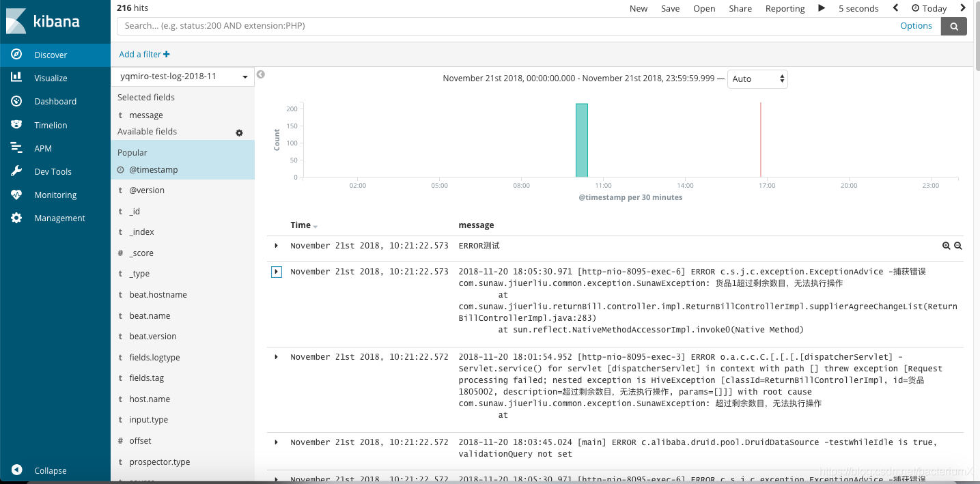Viewport: 980px width, 484px height.
Task: Collapse the fields sidebar with arrow button
Action: pos(260,74)
